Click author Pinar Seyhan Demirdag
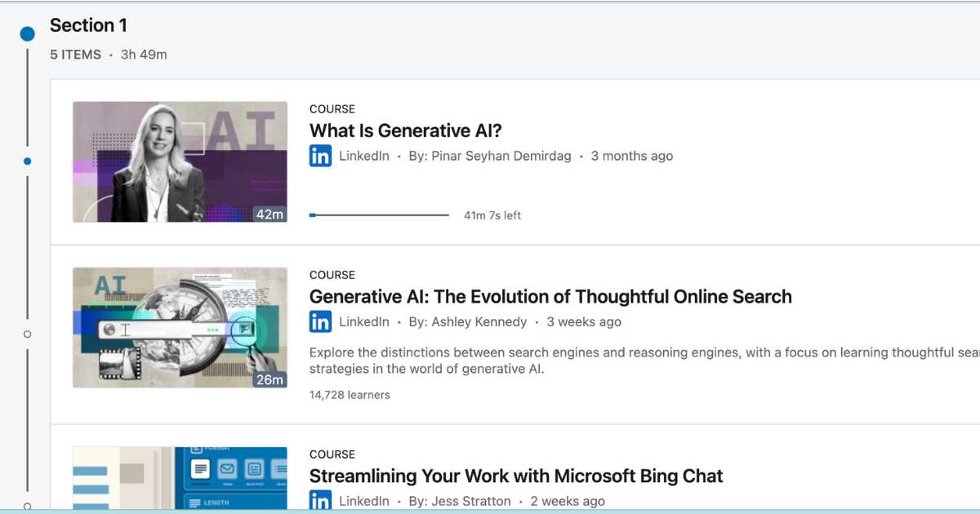Viewport: 980px width, 514px height. coord(502,156)
